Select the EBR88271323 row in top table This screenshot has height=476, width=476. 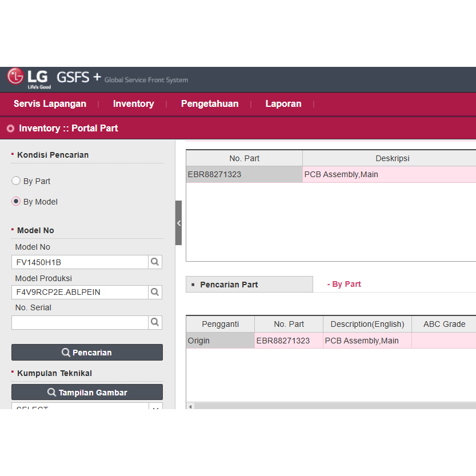point(244,175)
